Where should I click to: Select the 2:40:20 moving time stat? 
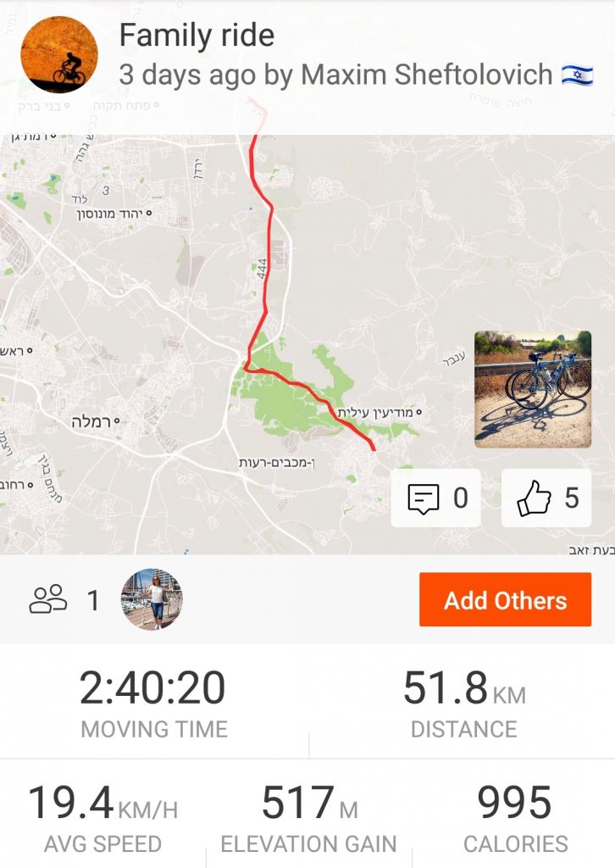[153, 703]
